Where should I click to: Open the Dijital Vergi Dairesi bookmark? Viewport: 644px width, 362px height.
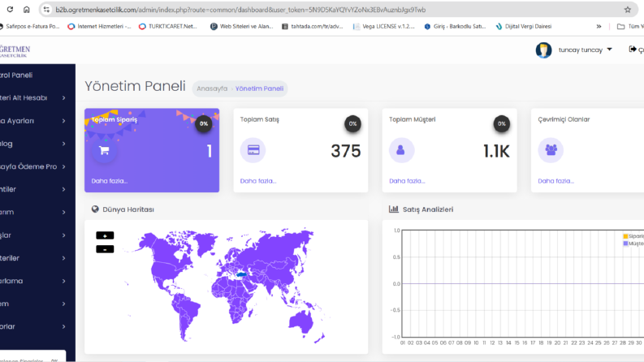click(524, 26)
